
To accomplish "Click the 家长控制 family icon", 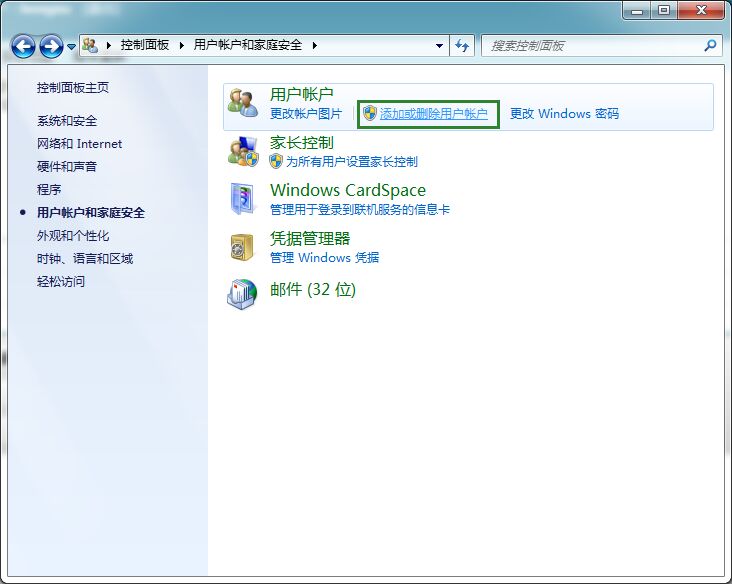I will tap(243, 151).
